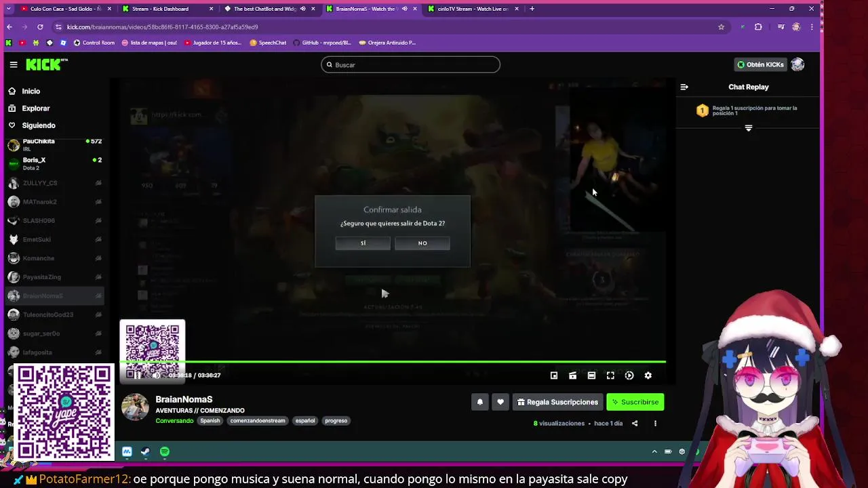Switch to Stream - Kick Dashboard tab
868x488 pixels.
coord(166,9)
